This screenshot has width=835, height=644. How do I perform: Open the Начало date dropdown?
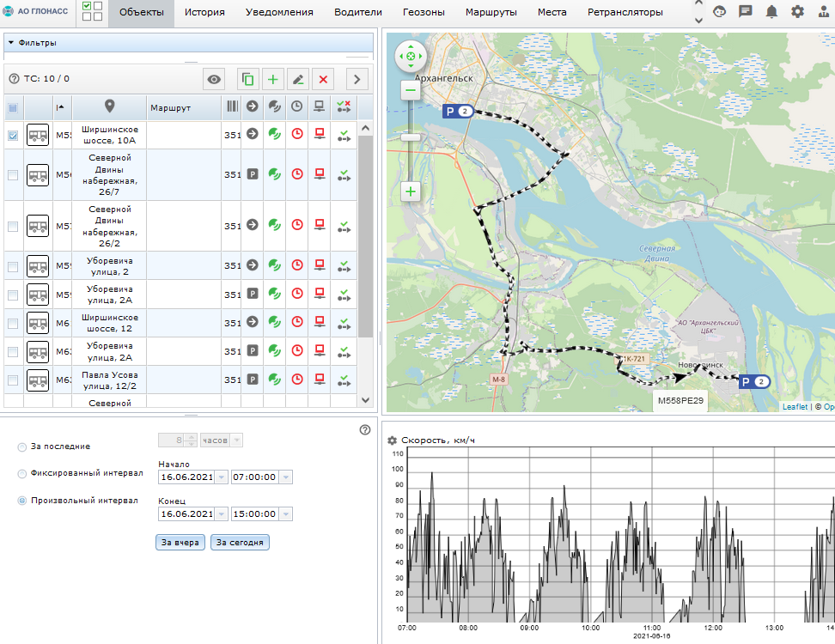(222, 477)
